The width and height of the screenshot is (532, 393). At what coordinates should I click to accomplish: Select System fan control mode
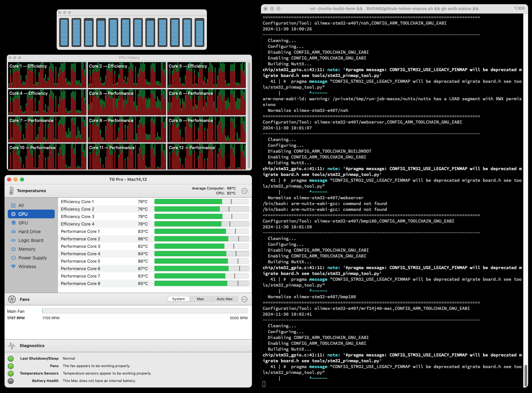[178, 299]
